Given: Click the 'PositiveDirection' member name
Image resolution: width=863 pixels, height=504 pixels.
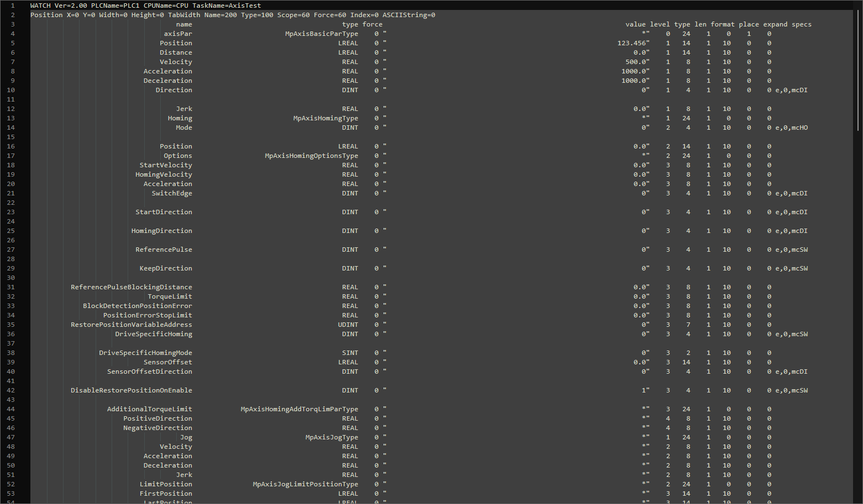Looking at the screenshot, I should [x=157, y=418].
